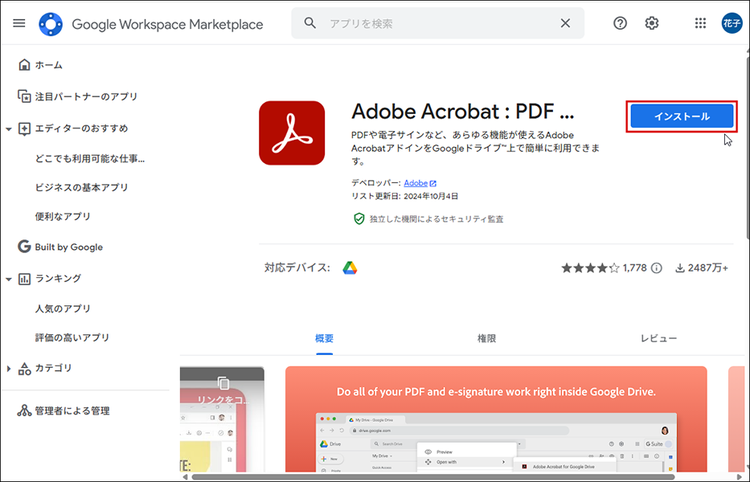Open the help question mark icon
Image resolution: width=750 pixels, height=482 pixels.
coord(620,23)
